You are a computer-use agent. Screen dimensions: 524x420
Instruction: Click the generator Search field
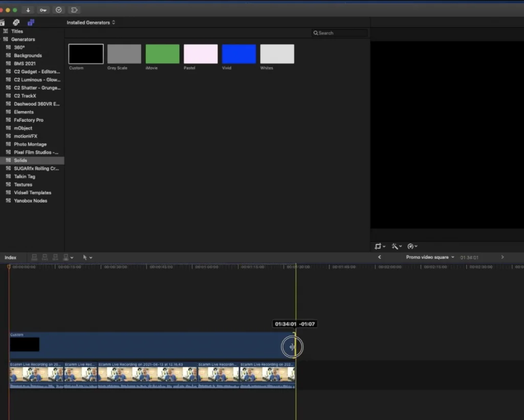tap(340, 33)
